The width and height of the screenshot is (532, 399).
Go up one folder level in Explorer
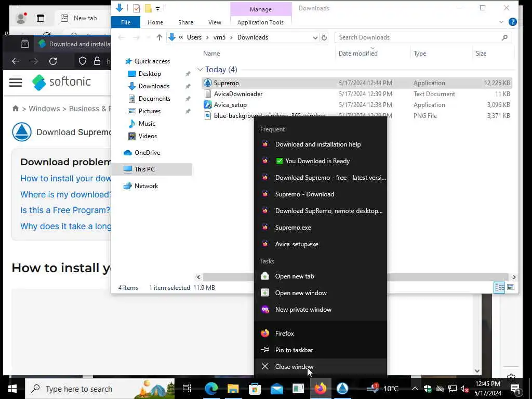point(159,37)
